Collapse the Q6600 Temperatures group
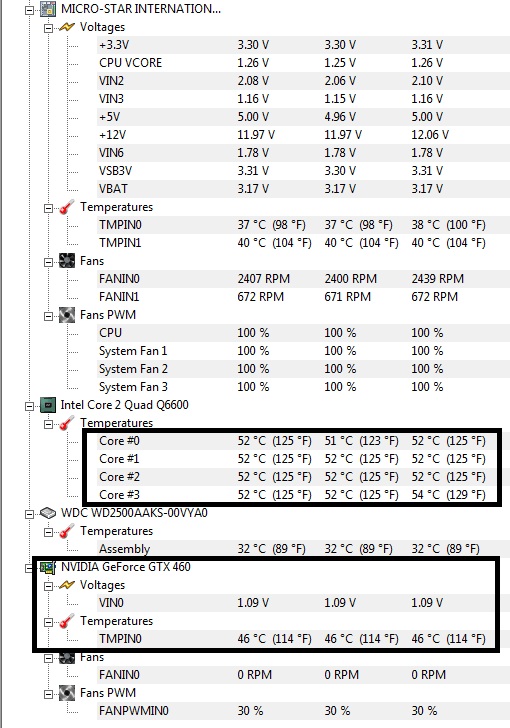 click(x=48, y=424)
